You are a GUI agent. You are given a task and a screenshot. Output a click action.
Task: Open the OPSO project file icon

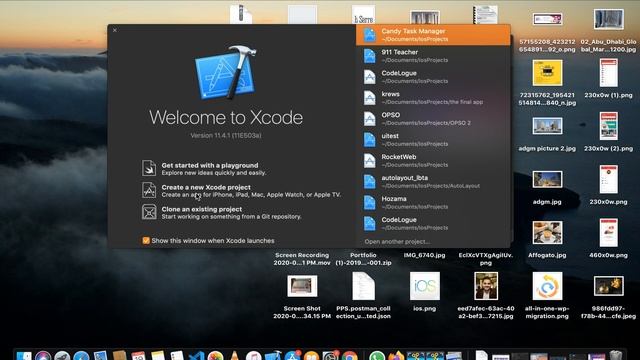point(369,118)
